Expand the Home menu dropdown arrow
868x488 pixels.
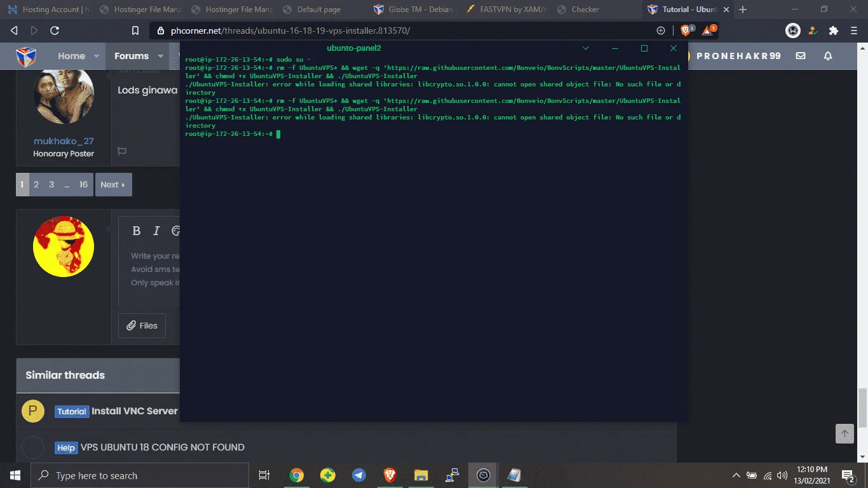click(x=97, y=56)
